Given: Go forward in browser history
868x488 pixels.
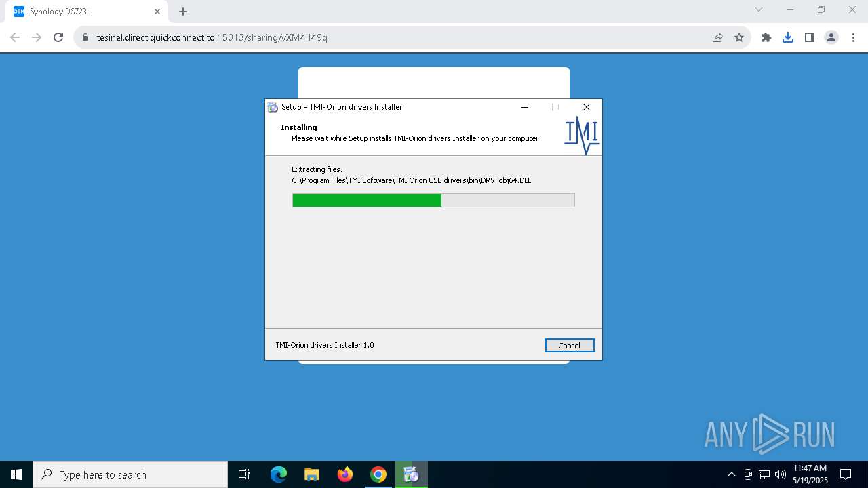Looking at the screenshot, I should (37, 37).
